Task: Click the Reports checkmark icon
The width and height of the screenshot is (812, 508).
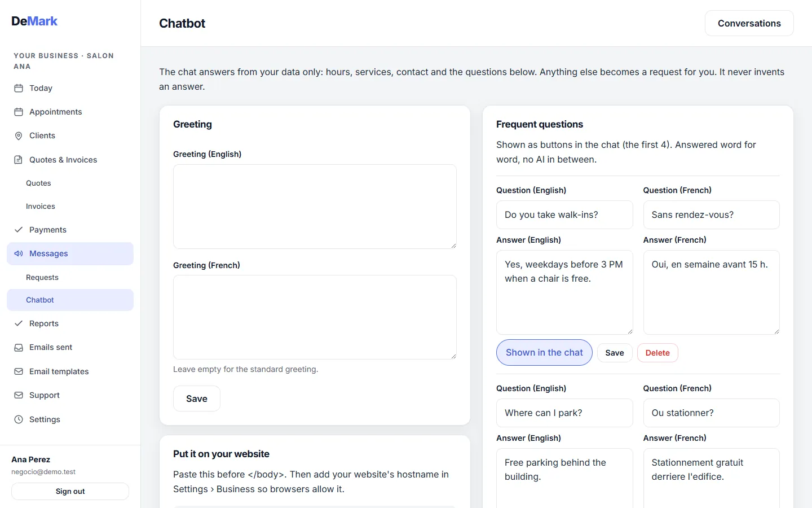Action: pos(19,323)
